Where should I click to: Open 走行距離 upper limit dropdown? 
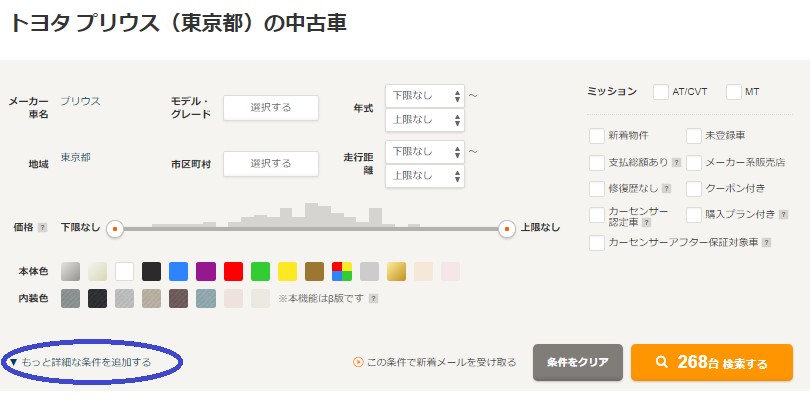pyautogui.click(x=425, y=176)
